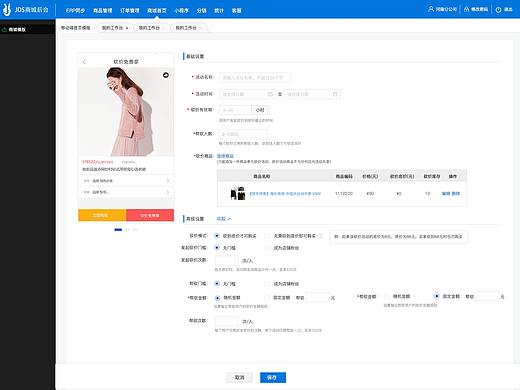The width and height of the screenshot is (520, 390).
Task: Click the blue 保存 button
Action: point(273,377)
